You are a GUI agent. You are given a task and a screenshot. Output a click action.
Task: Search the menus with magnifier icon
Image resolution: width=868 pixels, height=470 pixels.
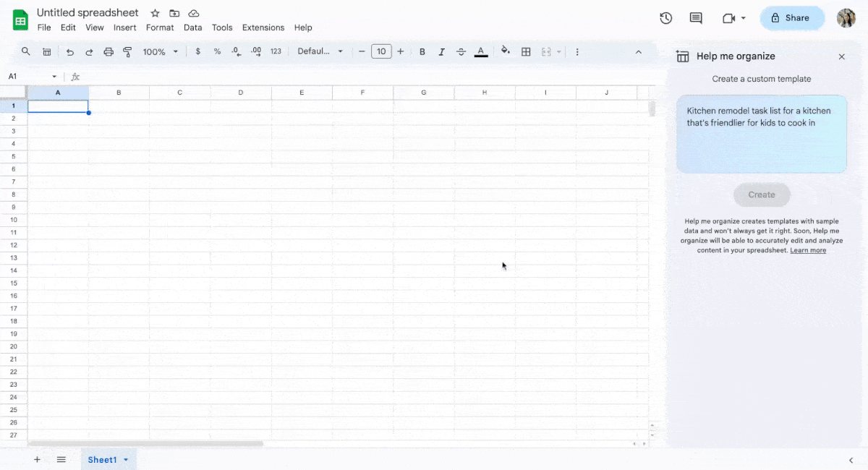pyautogui.click(x=26, y=51)
